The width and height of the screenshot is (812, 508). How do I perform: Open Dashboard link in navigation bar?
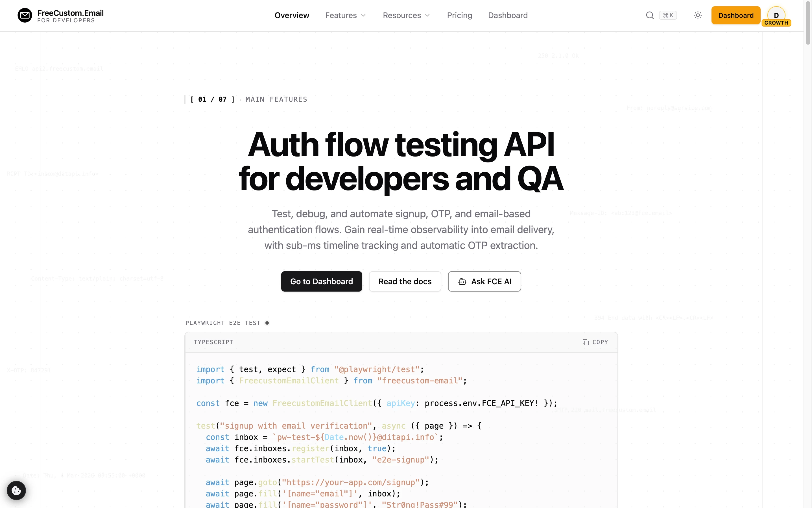pyautogui.click(x=508, y=16)
